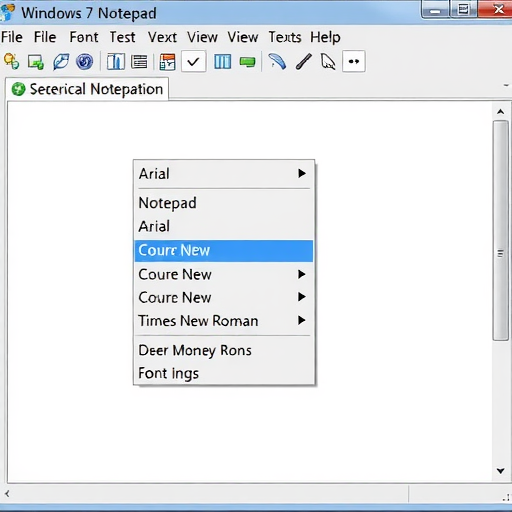
Task: Click the green rectangle toolbar icon
Action: pos(247,62)
